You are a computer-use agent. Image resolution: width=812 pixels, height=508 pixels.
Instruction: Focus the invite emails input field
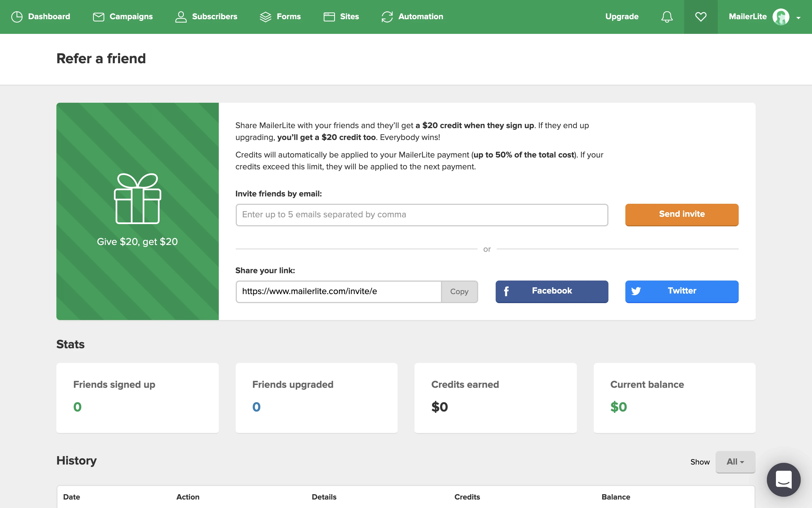422,215
